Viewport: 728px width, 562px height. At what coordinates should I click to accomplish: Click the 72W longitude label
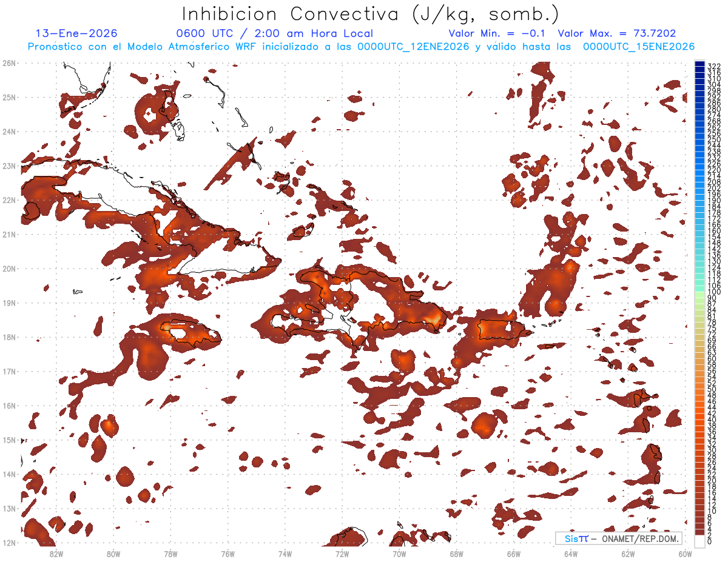pyautogui.click(x=342, y=554)
